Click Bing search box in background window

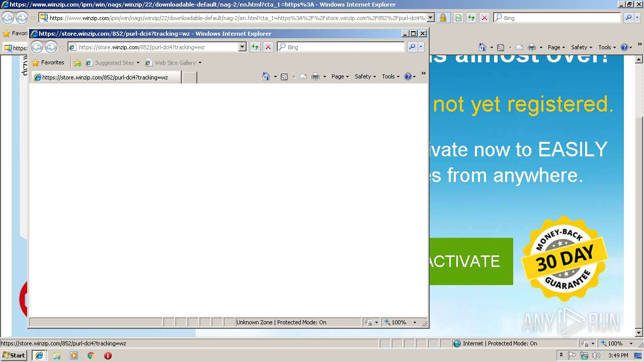coord(557,18)
